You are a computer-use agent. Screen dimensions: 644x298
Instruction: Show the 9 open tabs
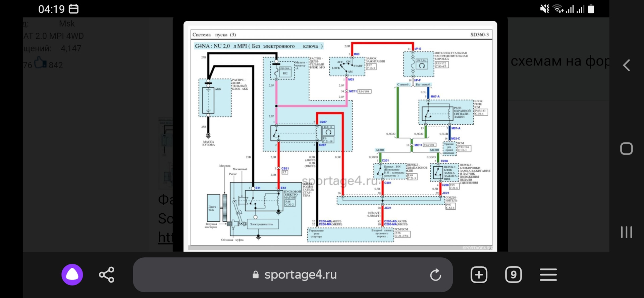point(513,274)
